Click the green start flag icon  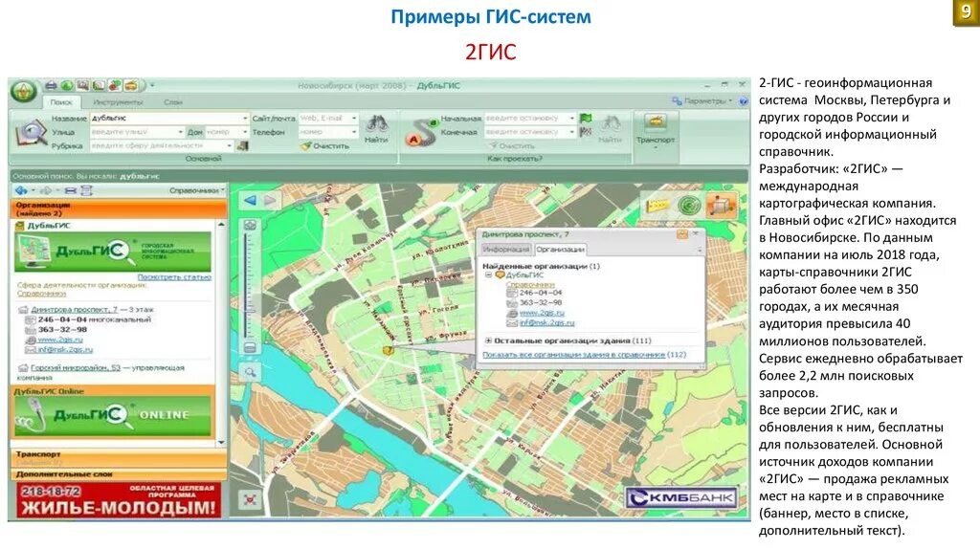point(585,118)
